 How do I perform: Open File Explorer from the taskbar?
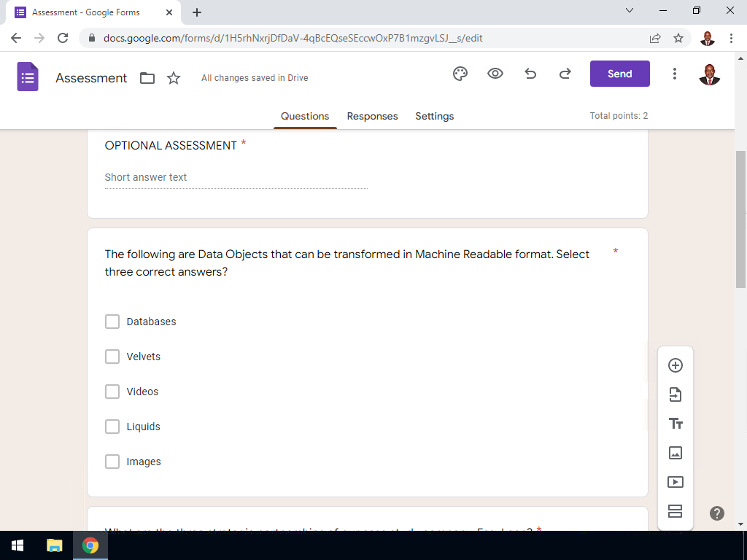point(54,545)
